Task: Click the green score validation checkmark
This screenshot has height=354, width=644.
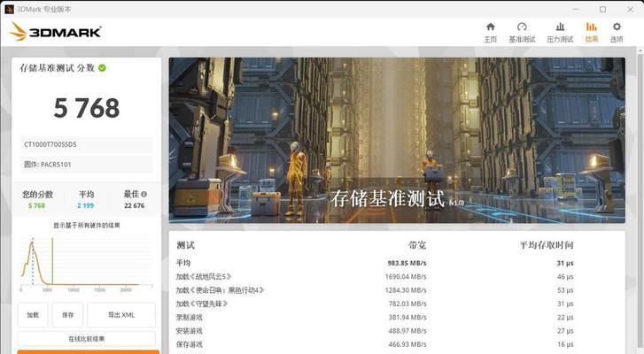Action: (102, 68)
